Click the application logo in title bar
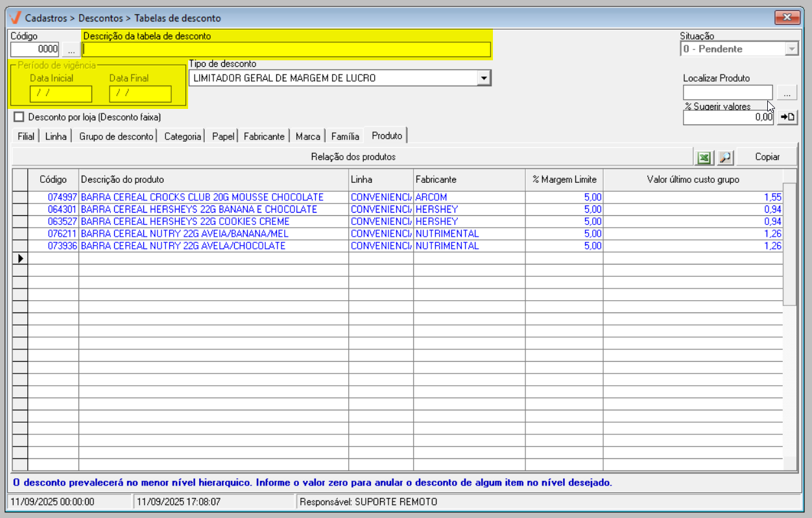Image resolution: width=812 pixels, height=518 pixels. [15, 18]
